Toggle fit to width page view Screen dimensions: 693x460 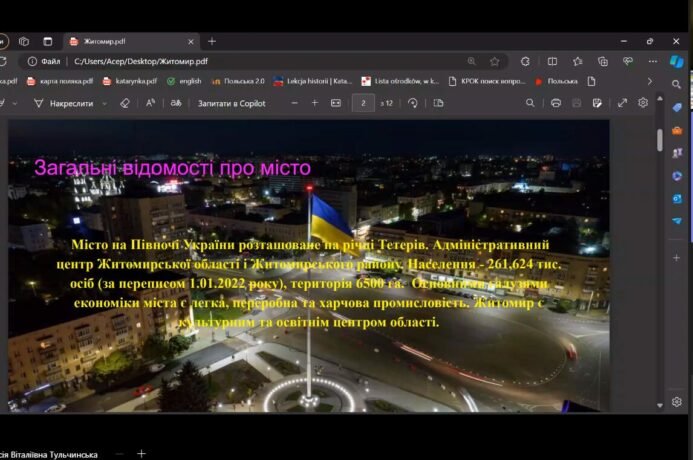[x=336, y=103]
